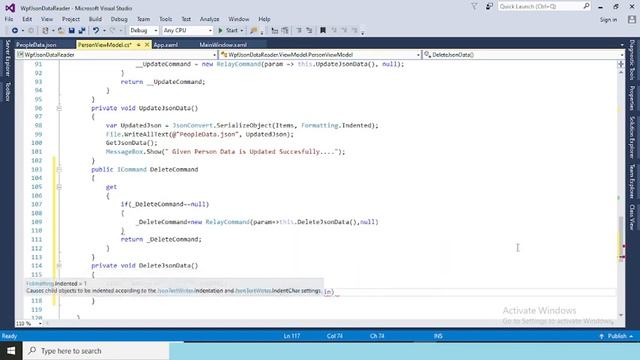Open the Debug configuration dropdown

click(x=144, y=30)
